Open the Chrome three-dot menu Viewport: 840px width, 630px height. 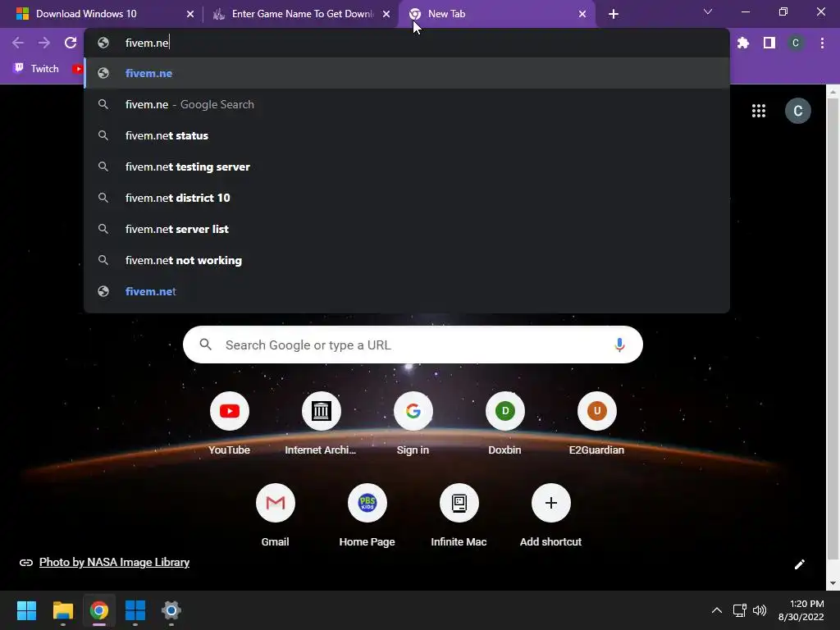pyautogui.click(x=822, y=43)
